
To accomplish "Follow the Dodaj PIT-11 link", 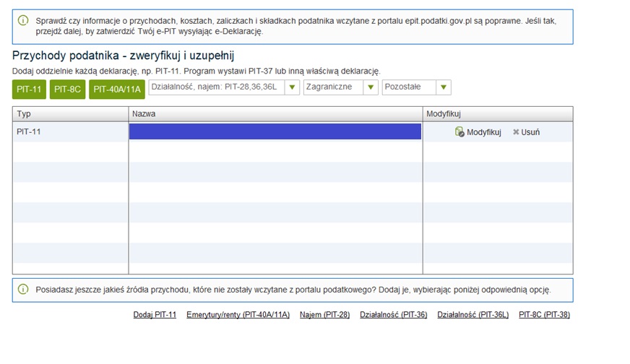I will click(155, 315).
